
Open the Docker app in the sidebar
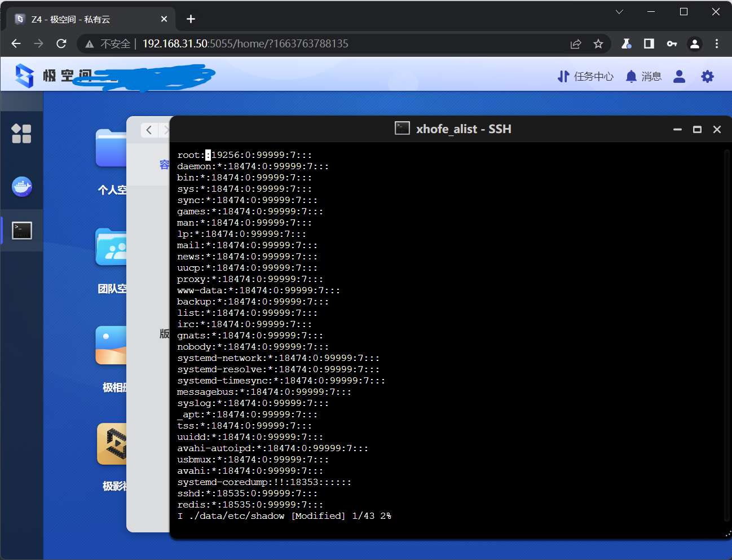click(x=22, y=186)
